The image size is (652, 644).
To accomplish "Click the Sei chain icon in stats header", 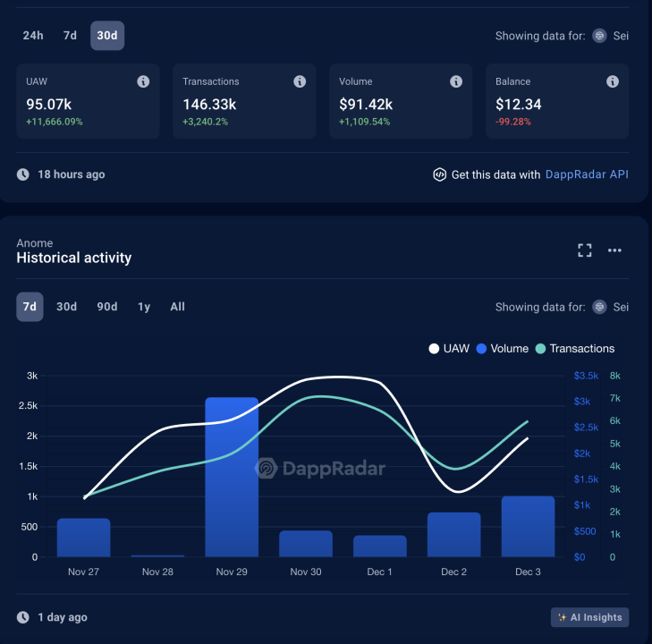I will point(599,36).
